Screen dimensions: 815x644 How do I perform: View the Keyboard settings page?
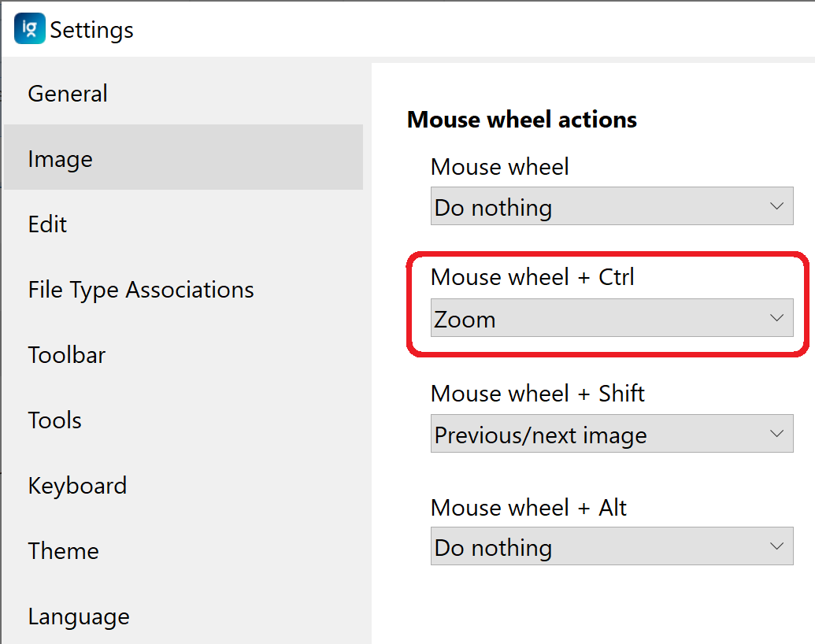click(77, 486)
